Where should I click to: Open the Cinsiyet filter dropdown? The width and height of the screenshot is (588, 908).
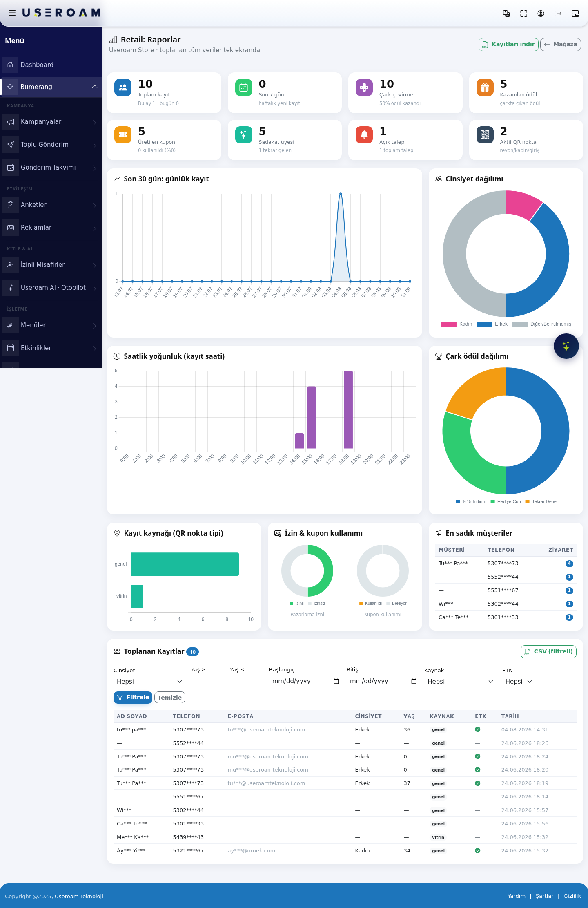[x=149, y=681]
